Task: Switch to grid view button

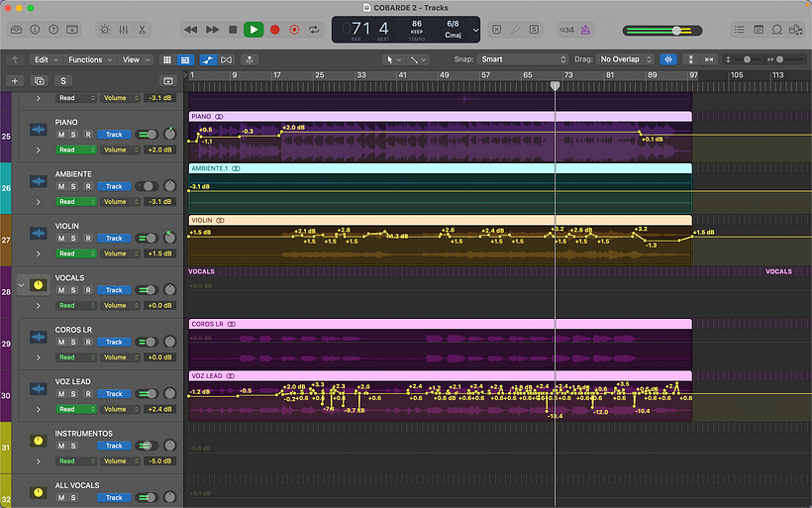Action: pos(167,60)
